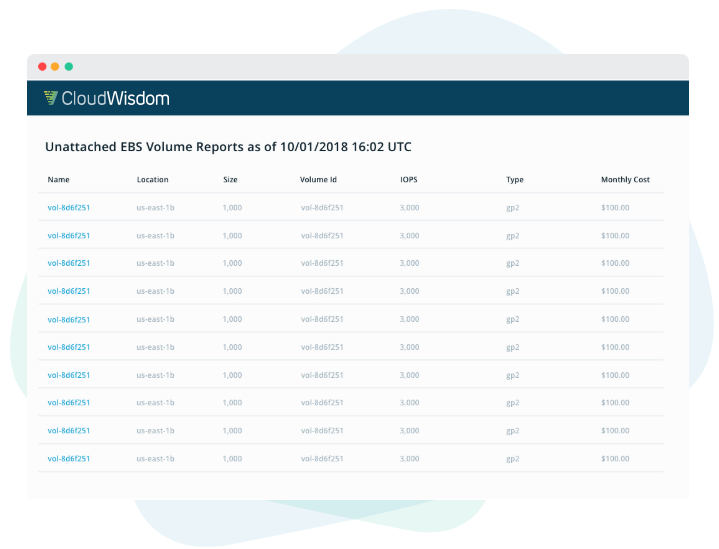Viewport: 719px width, 549px height.
Task: Open the vol-8d6f251 name link in the fourth row
Action: [x=69, y=291]
